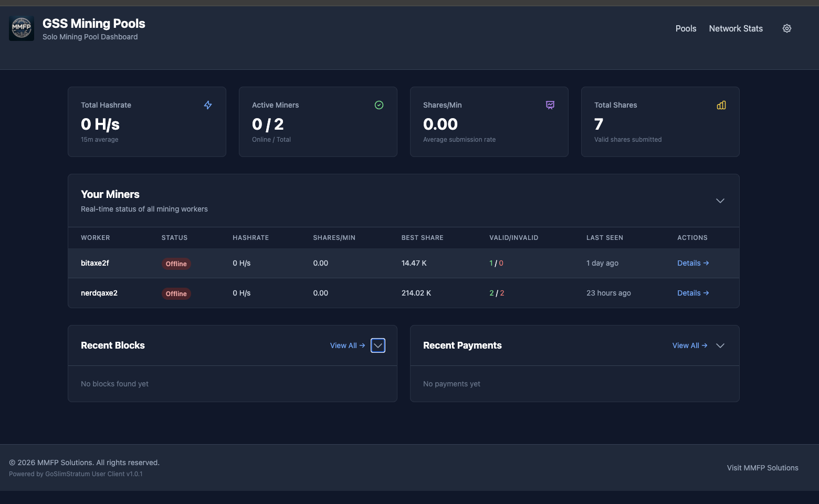This screenshot has height=504, width=819.
Task: Click Details for the nerdqaxe2 worker
Action: [689, 293]
